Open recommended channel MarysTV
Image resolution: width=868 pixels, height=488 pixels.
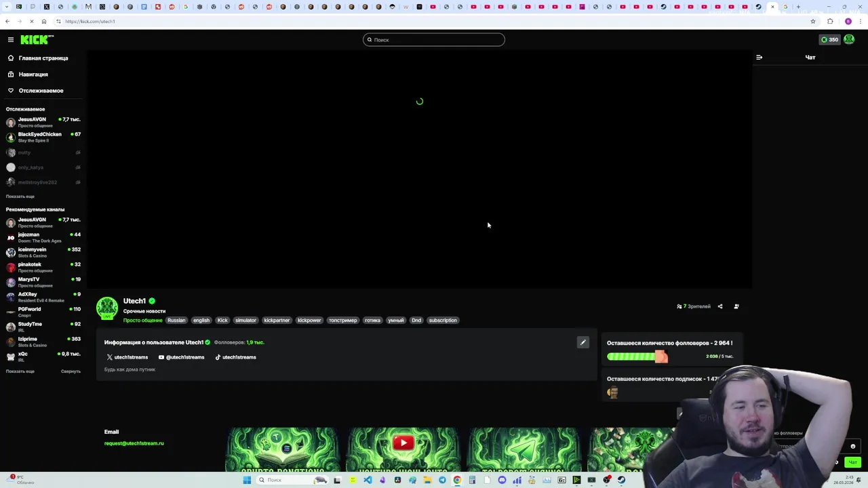tap(43, 282)
